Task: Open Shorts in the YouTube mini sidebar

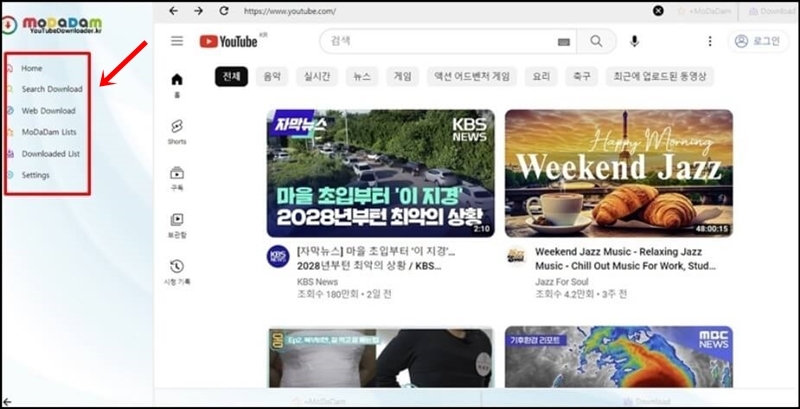Action: click(177, 132)
